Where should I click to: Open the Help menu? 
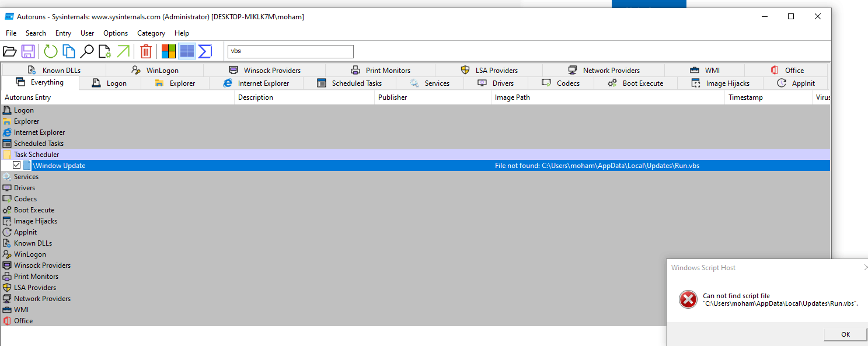[182, 33]
